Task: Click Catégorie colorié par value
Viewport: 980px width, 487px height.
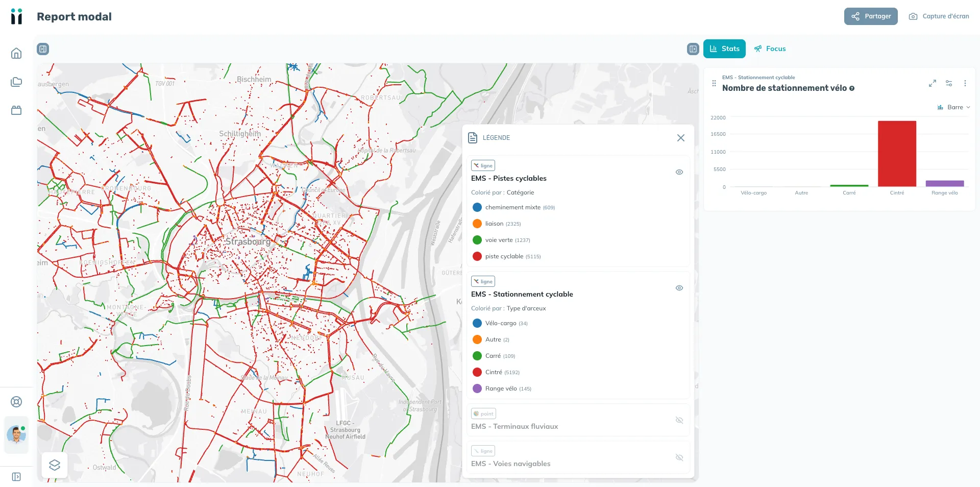Action: (520, 192)
